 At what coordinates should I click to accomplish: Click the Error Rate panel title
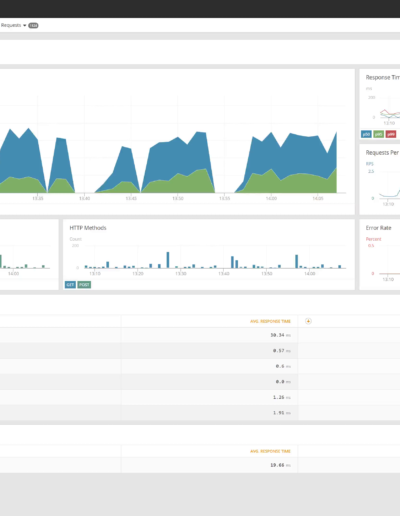coord(378,228)
